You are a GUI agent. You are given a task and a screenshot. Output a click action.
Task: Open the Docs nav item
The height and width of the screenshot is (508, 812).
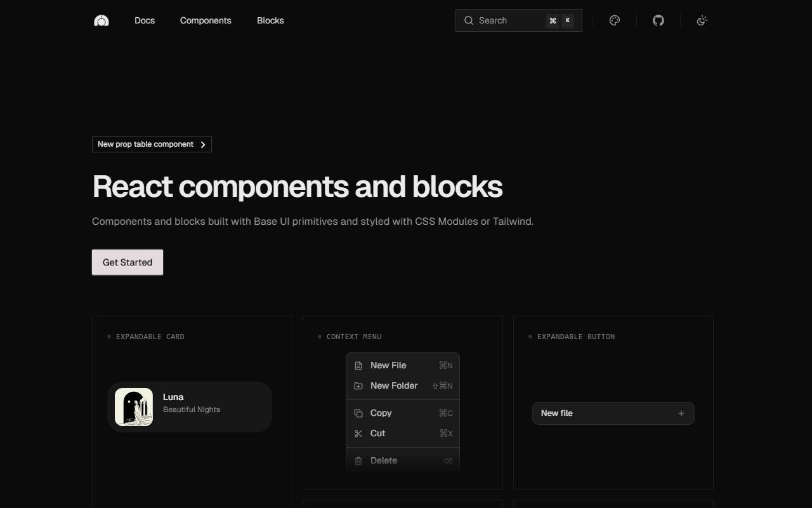145,20
